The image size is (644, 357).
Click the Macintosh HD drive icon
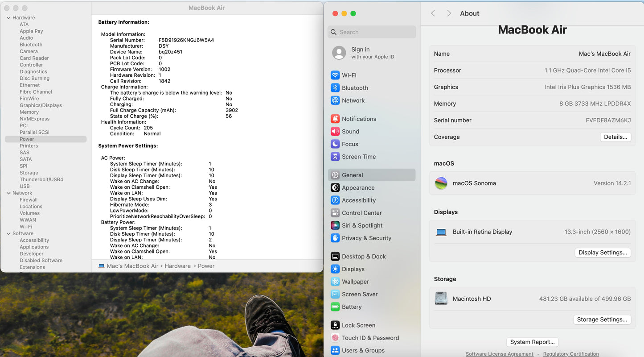click(x=441, y=299)
